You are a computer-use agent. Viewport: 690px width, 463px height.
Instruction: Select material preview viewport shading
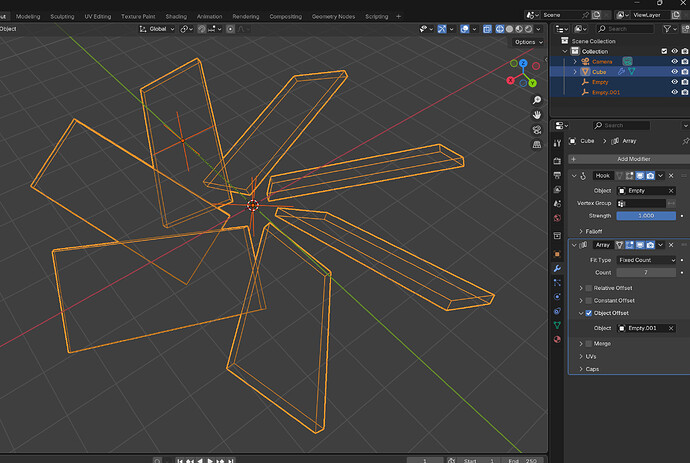[x=519, y=29]
